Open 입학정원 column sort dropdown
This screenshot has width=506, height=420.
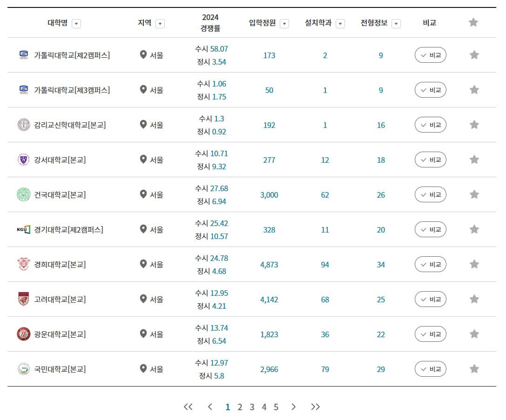[284, 24]
